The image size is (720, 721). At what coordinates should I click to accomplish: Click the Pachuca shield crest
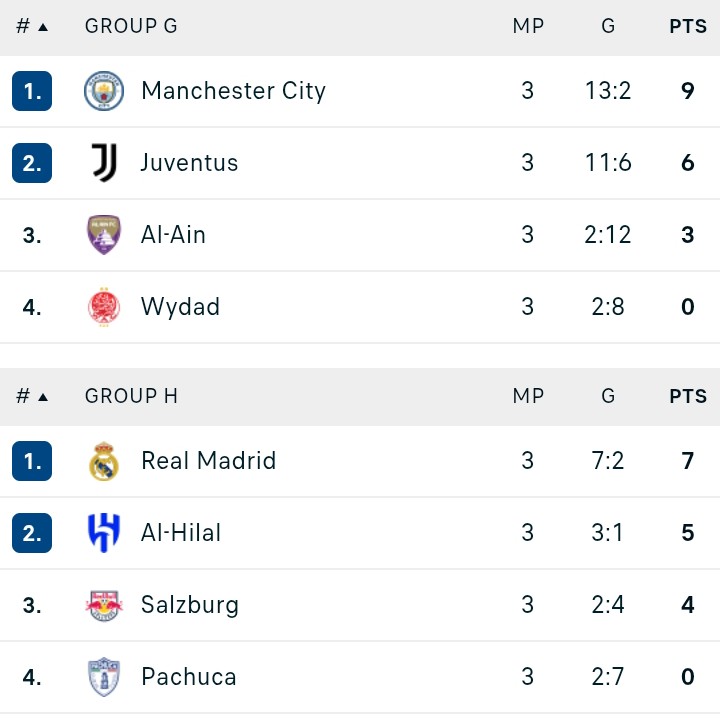104,677
